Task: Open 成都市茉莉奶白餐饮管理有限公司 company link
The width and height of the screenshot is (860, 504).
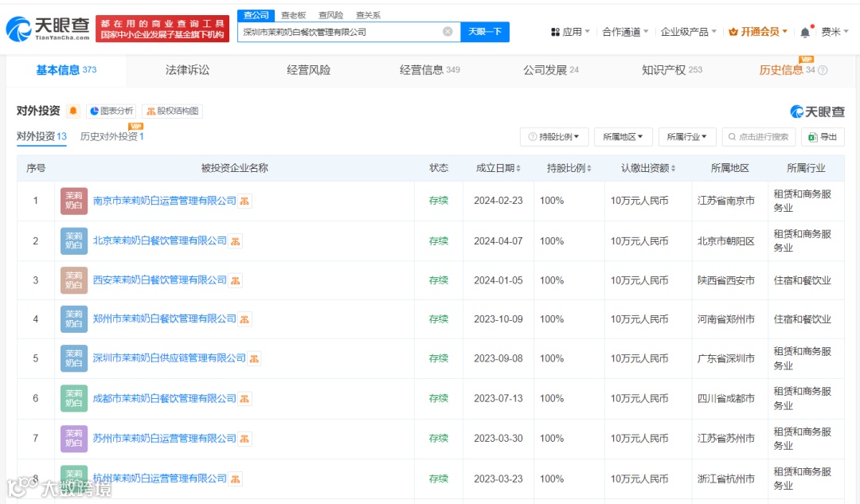Action: click(164, 399)
